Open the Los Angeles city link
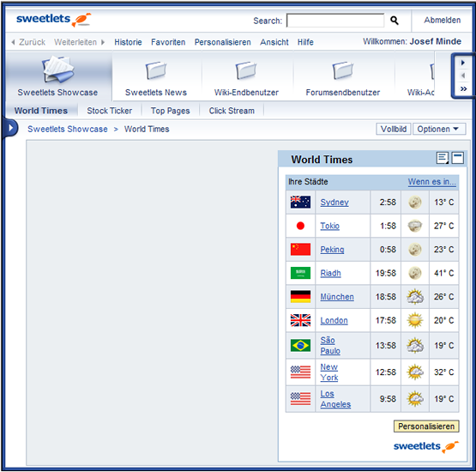Image resolution: width=476 pixels, height=472 pixels. point(335,399)
